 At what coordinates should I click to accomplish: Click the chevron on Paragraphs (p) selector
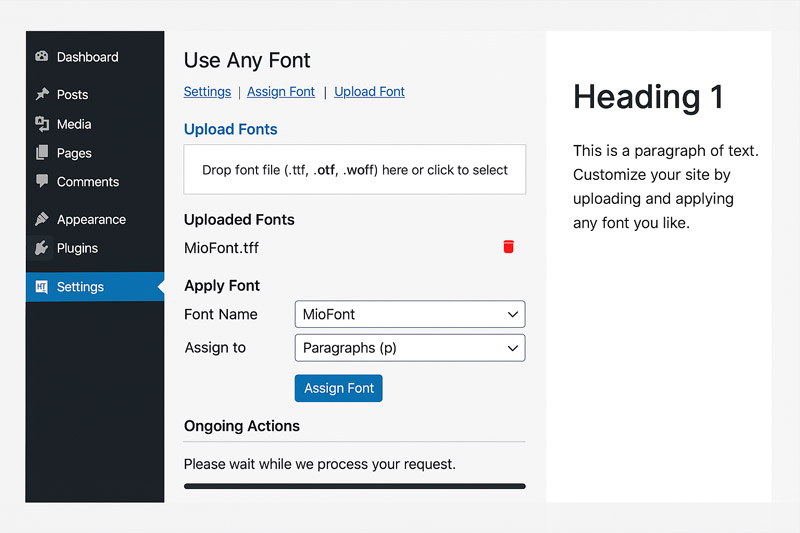pos(513,348)
